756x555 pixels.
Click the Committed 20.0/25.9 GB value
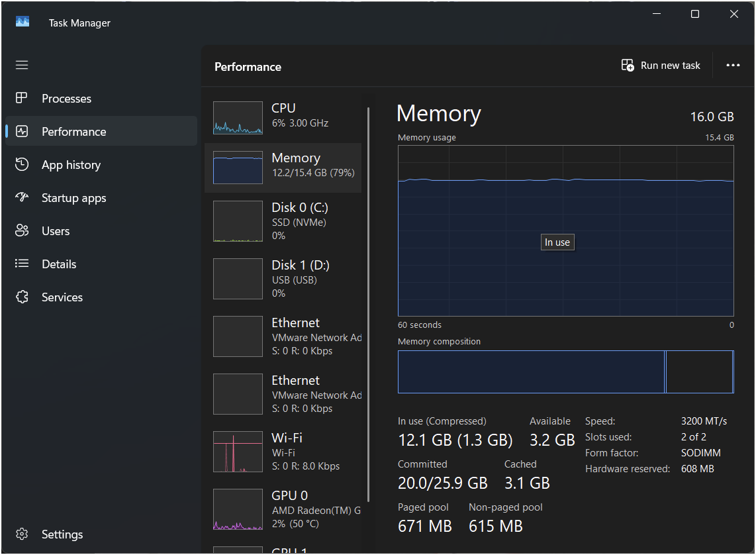[443, 483]
